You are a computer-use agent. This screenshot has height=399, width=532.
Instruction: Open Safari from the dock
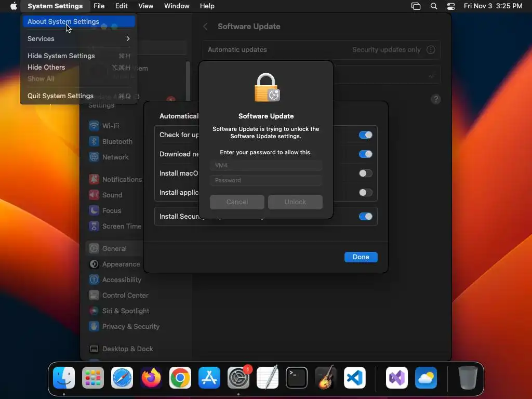pos(122,378)
